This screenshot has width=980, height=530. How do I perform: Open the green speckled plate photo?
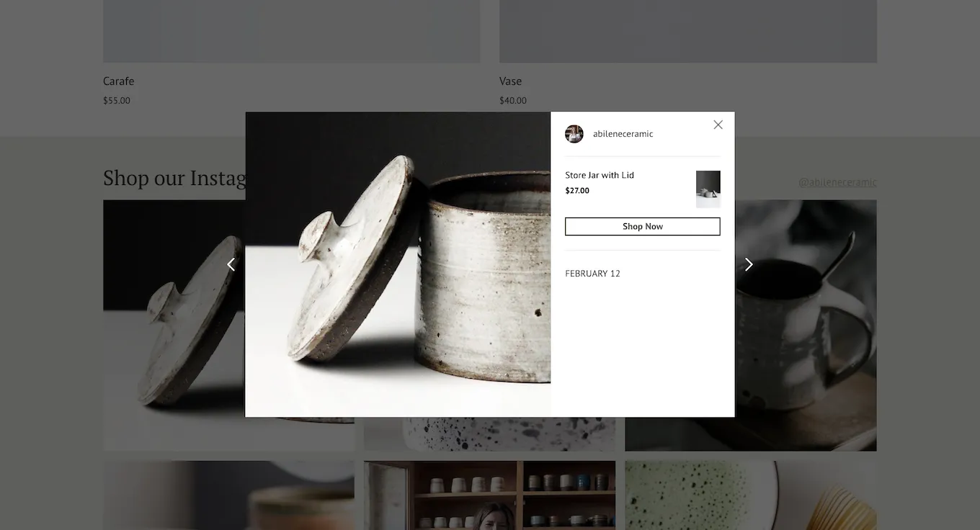pyautogui.click(x=751, y=497)
